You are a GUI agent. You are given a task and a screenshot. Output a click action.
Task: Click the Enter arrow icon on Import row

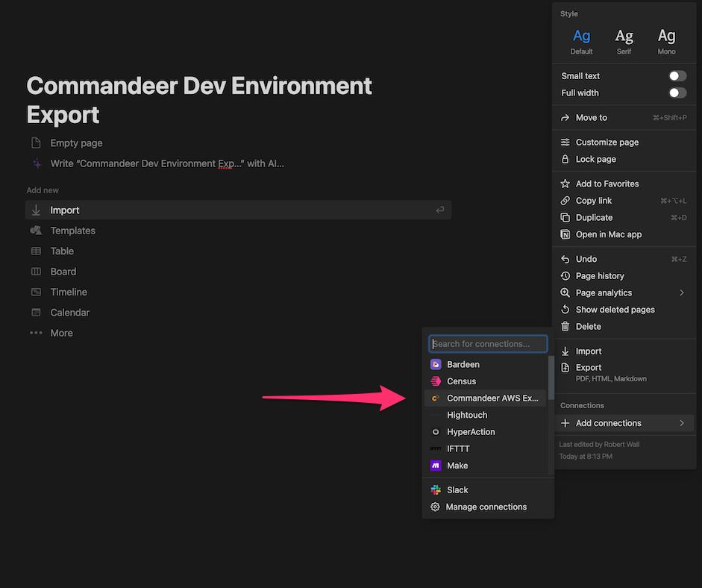point(440,210)
